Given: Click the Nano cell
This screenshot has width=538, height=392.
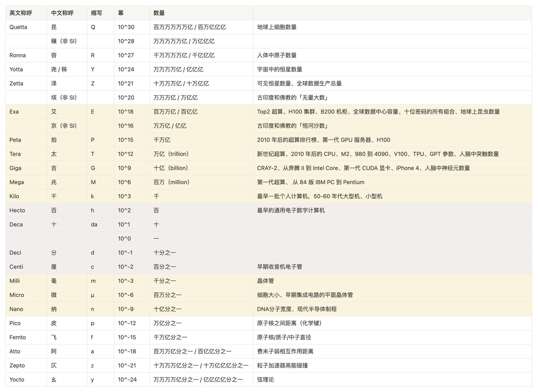Looking at the screenshot, I should (x=26, y=309).
